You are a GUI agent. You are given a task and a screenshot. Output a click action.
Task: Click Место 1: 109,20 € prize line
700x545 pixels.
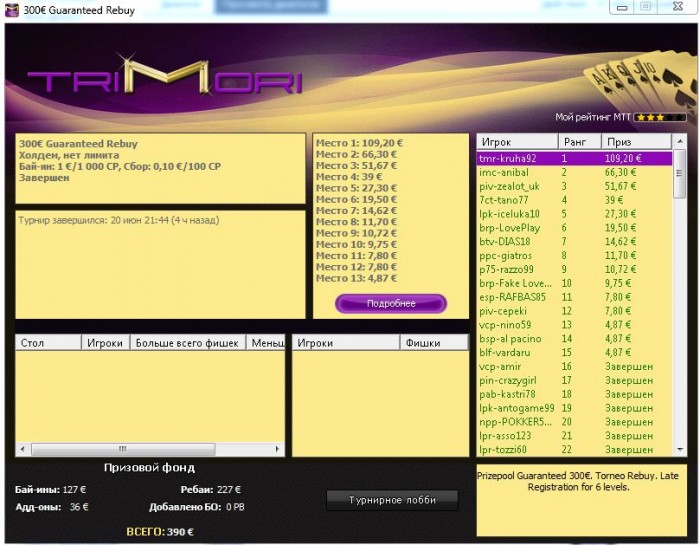click(x=359, y=143)
